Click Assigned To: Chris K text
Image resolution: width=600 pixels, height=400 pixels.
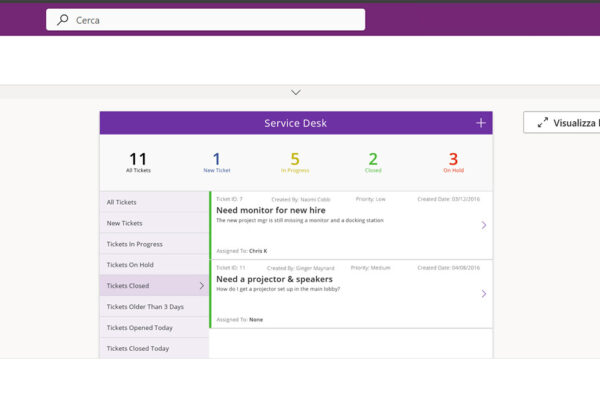point(242,251)
